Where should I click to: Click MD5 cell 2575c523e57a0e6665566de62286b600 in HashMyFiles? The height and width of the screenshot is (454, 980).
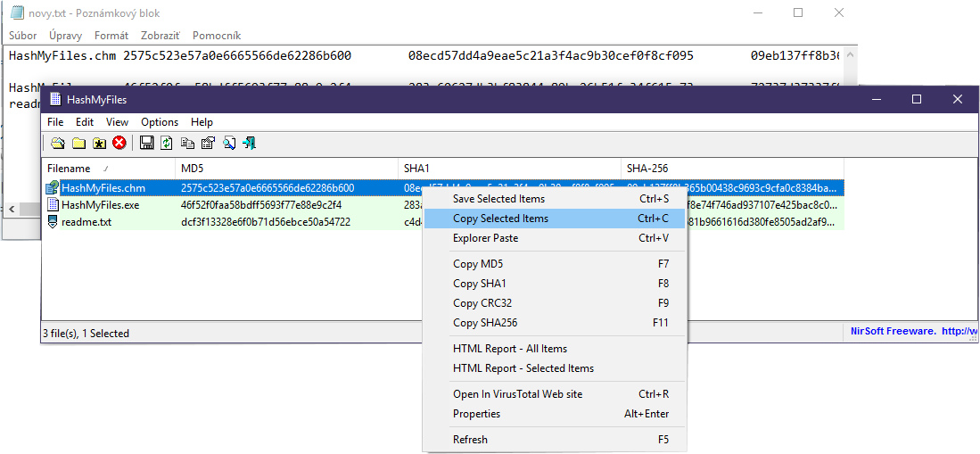pyautogui.click(x=268, y=187)
